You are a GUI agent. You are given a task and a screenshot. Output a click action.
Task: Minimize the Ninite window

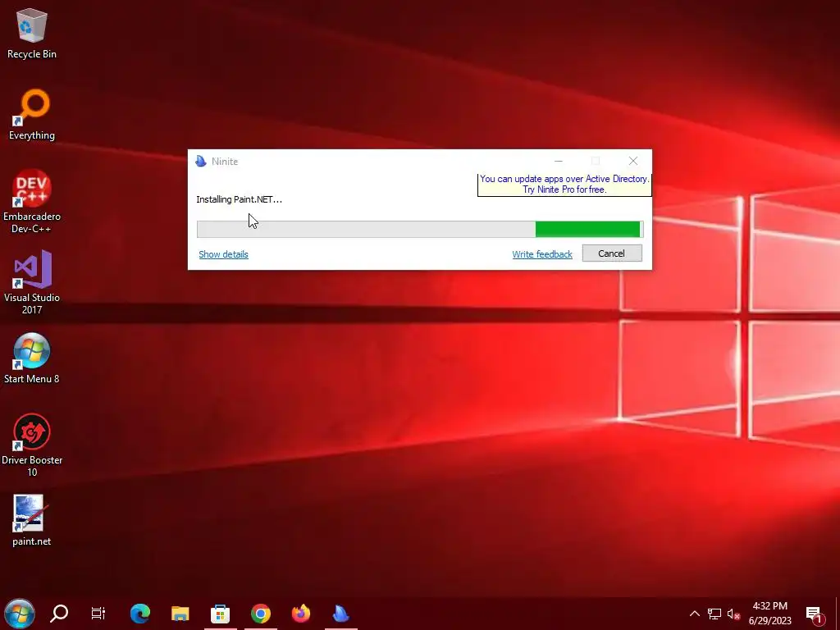(558, 161)
